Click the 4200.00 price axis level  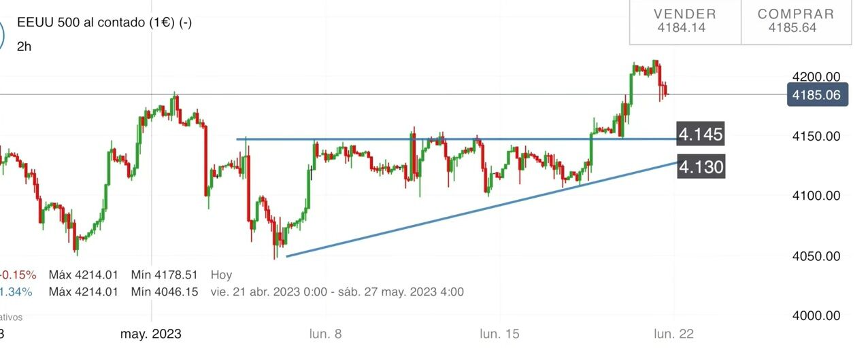(x=816, y=76)
